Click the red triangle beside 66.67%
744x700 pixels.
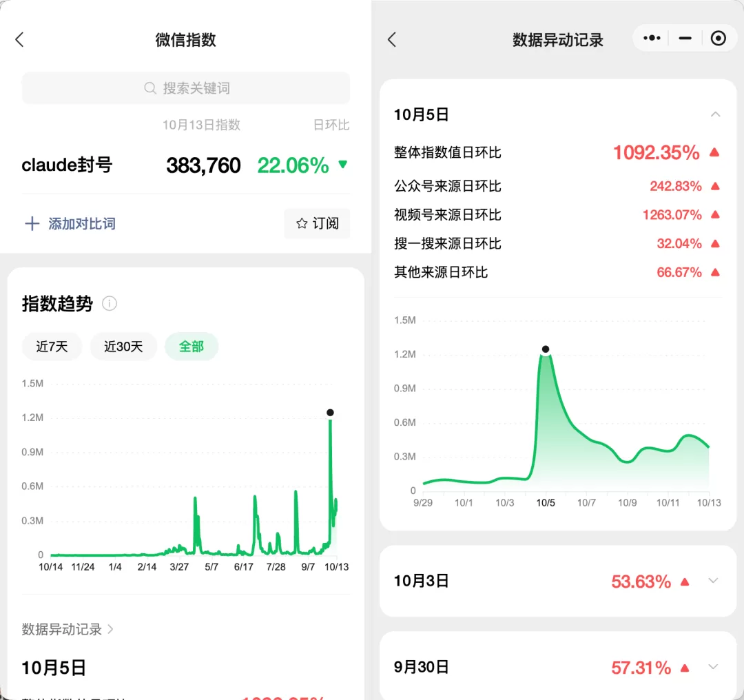(x=716, y=272)
